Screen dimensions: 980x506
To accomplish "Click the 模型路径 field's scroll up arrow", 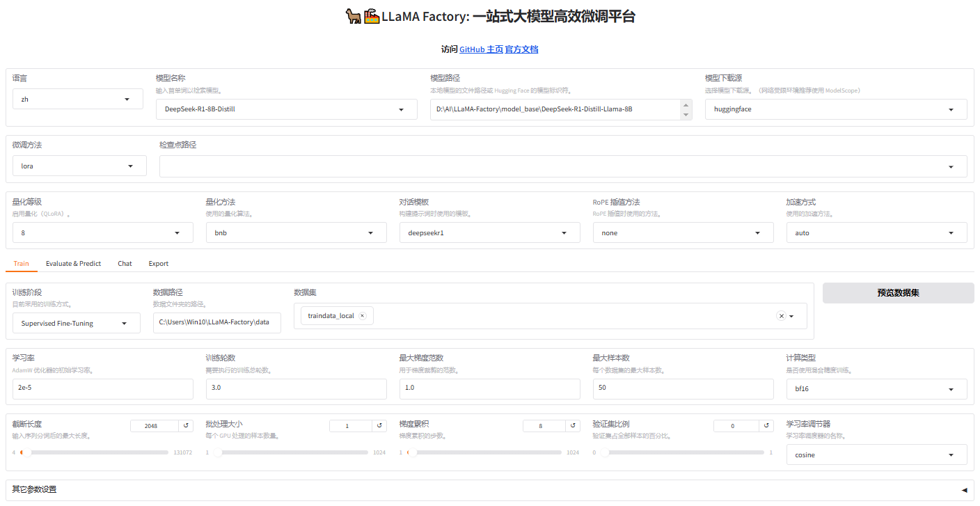I will pos(686,104).
